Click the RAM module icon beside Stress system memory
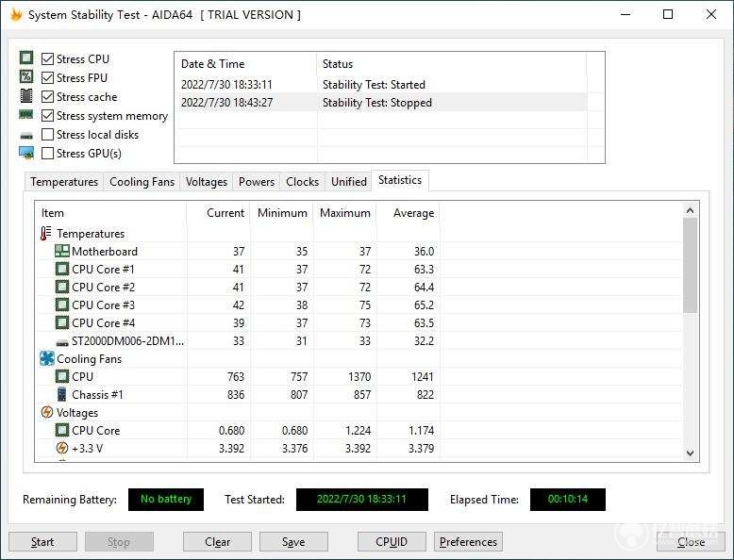 26,114
